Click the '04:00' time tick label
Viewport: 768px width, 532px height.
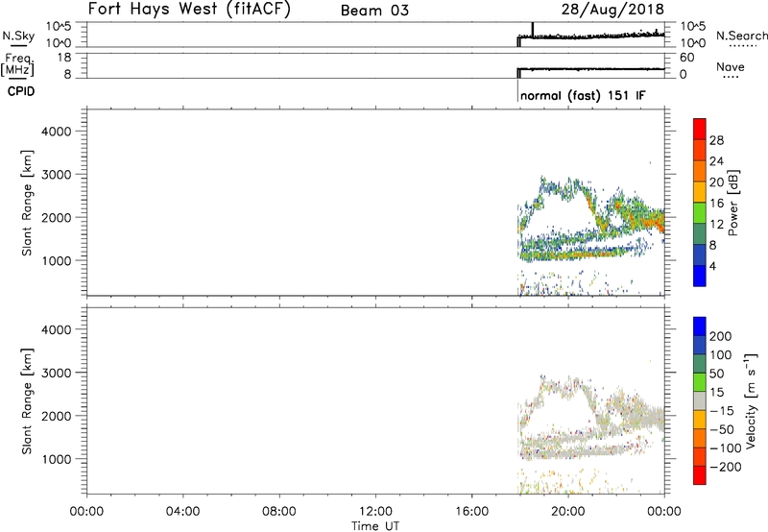[x=183, y=512]
